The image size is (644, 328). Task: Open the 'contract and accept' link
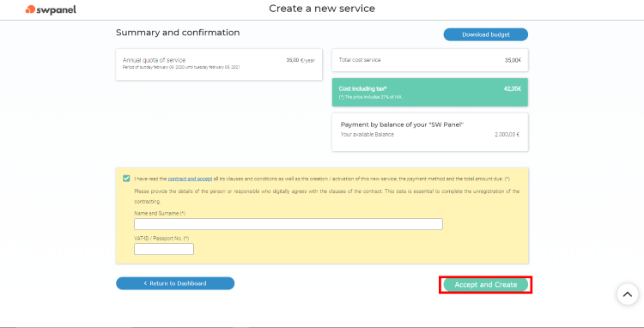(x=190, y=179)
